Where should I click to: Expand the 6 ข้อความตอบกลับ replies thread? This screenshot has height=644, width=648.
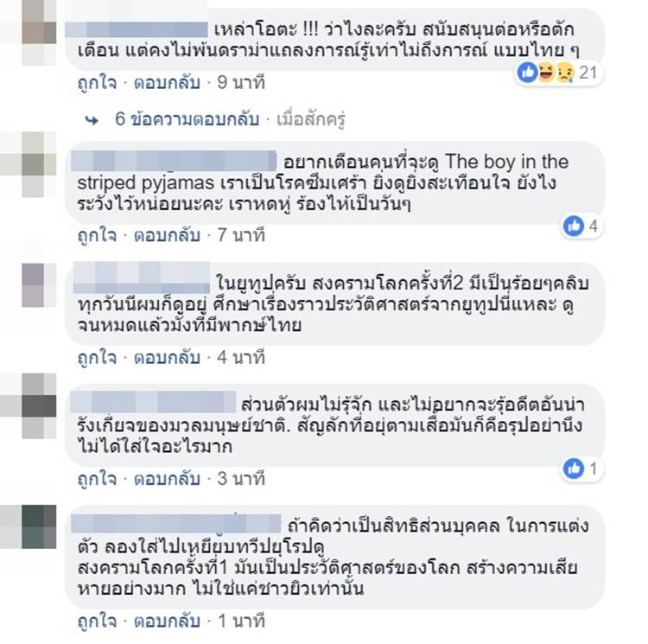(187, 119)
